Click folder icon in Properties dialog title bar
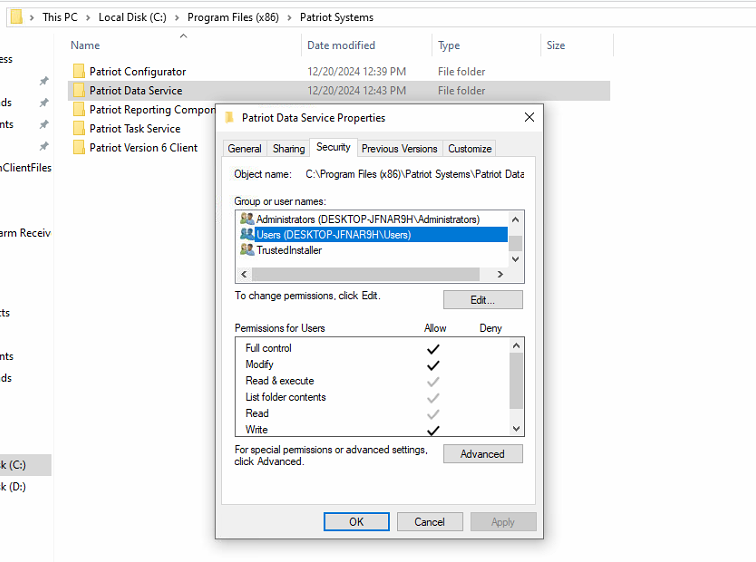756x562 pixels. [230, 118]
